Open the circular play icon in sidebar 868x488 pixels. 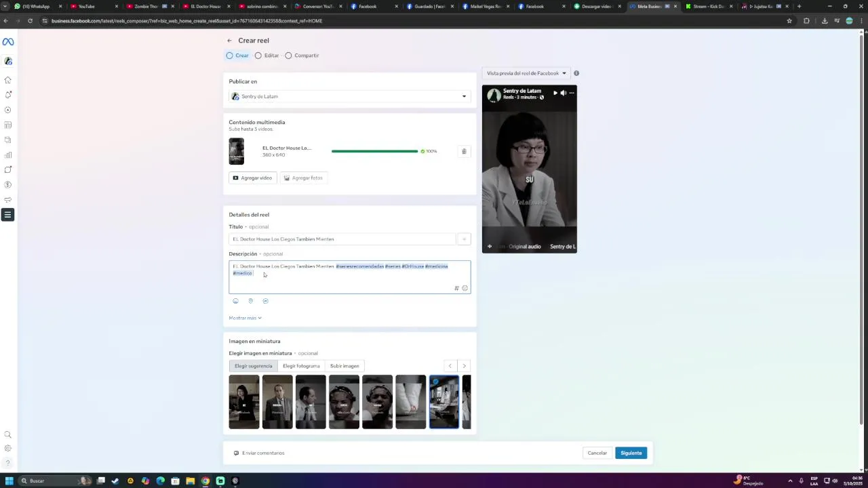tap(7, 110)
